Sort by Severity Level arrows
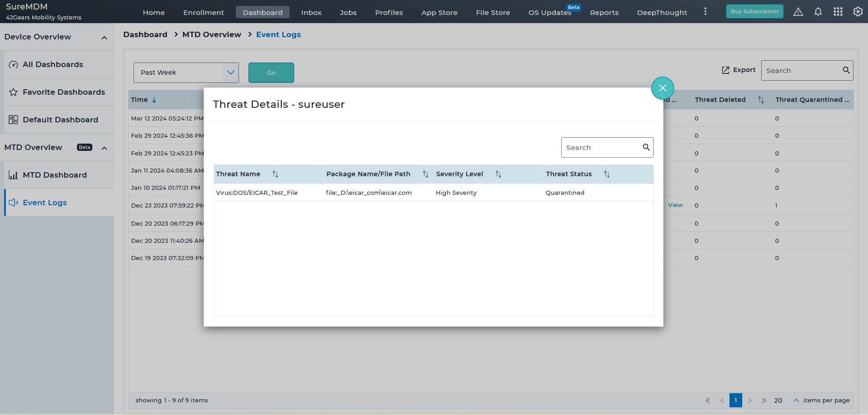This screenshot has height=415, width=868. (x=498, y=174)
